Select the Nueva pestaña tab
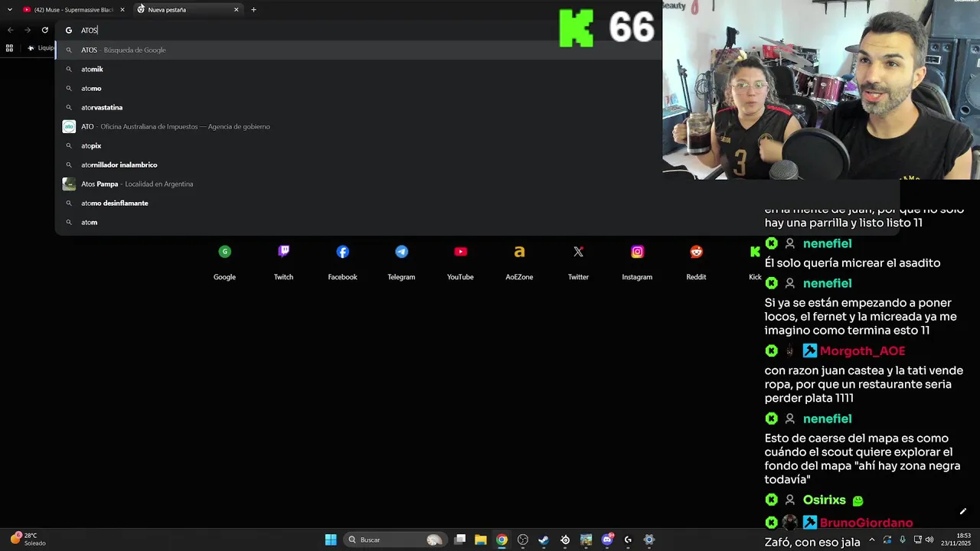Screen dimensions: 980x551 click(x=188, y=10)
